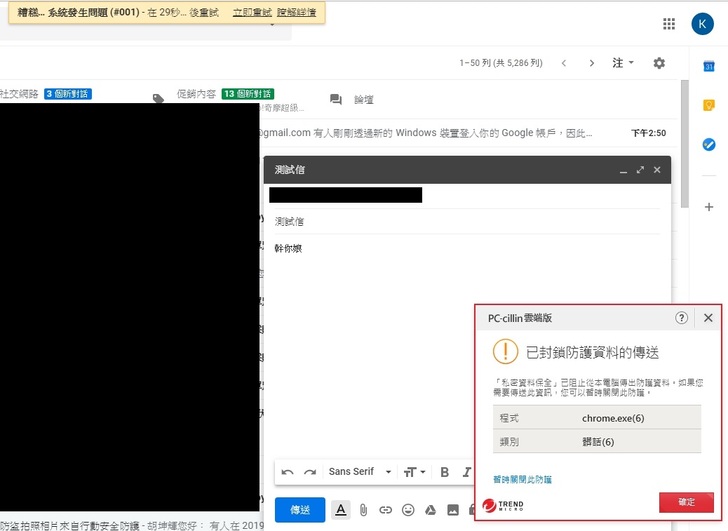Image resolution: width=728 pixels, height=531 pixels.
Task: Open the Google apps grid
Action: (x=669, y=24)
